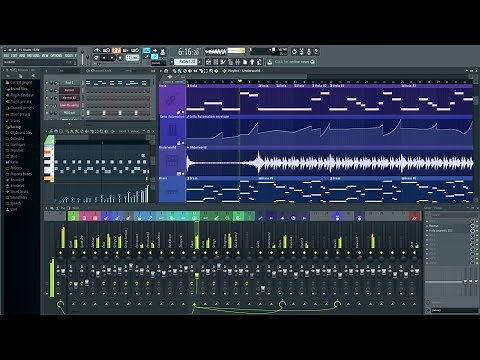Click the transport Stop button
This screenshot has width=480, height=360.
(x=112, y=58)
